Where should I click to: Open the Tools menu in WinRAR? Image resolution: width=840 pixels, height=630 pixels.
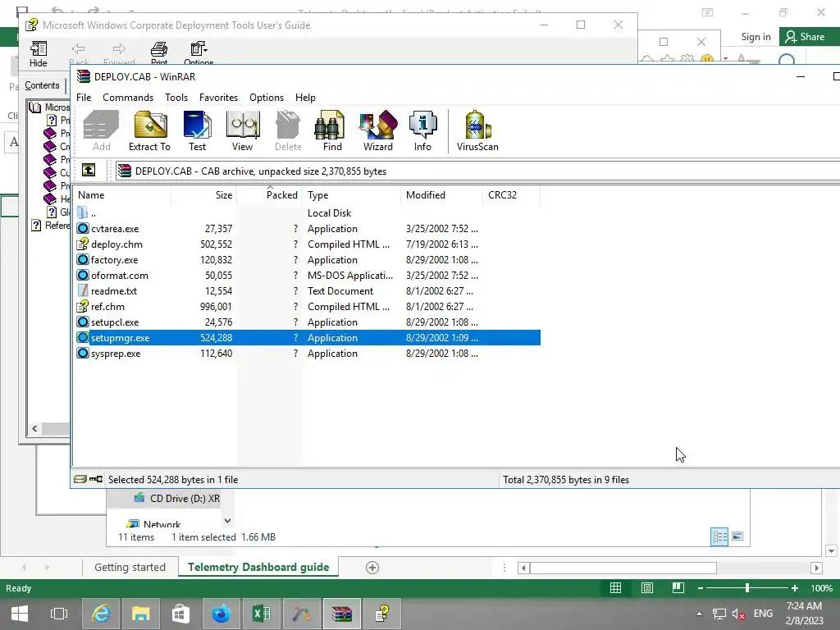tap(176, 98)
